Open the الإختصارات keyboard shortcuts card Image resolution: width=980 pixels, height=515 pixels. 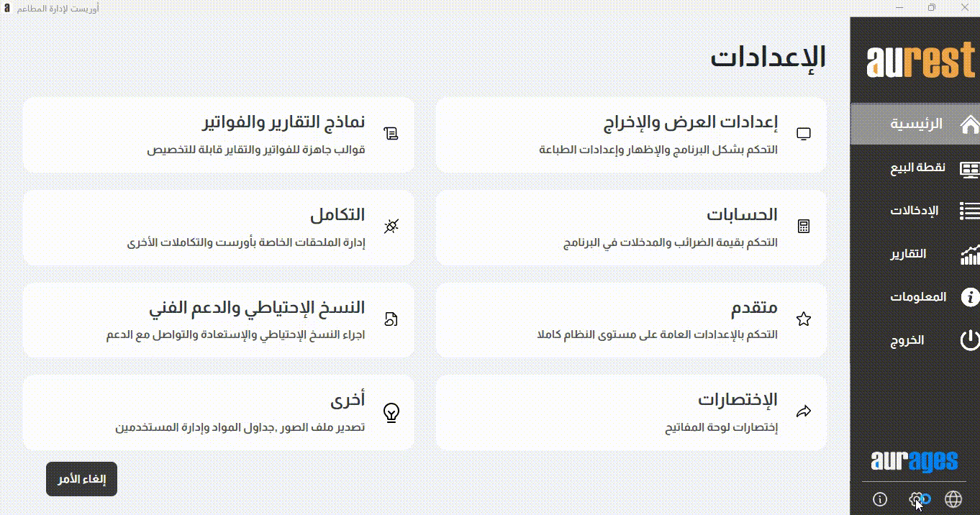pyautogui.click(x=630, y=412)
